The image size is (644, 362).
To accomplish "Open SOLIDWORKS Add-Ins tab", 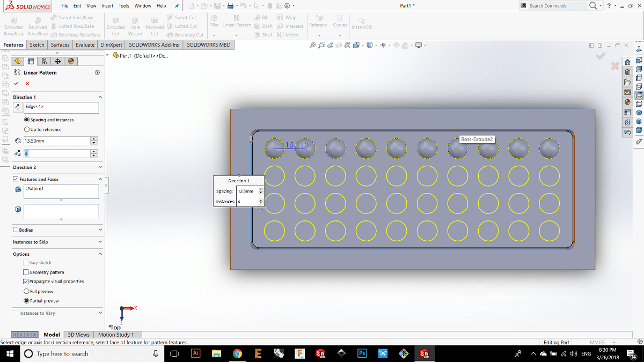I will pyautogui.click(x=154, y=45).
